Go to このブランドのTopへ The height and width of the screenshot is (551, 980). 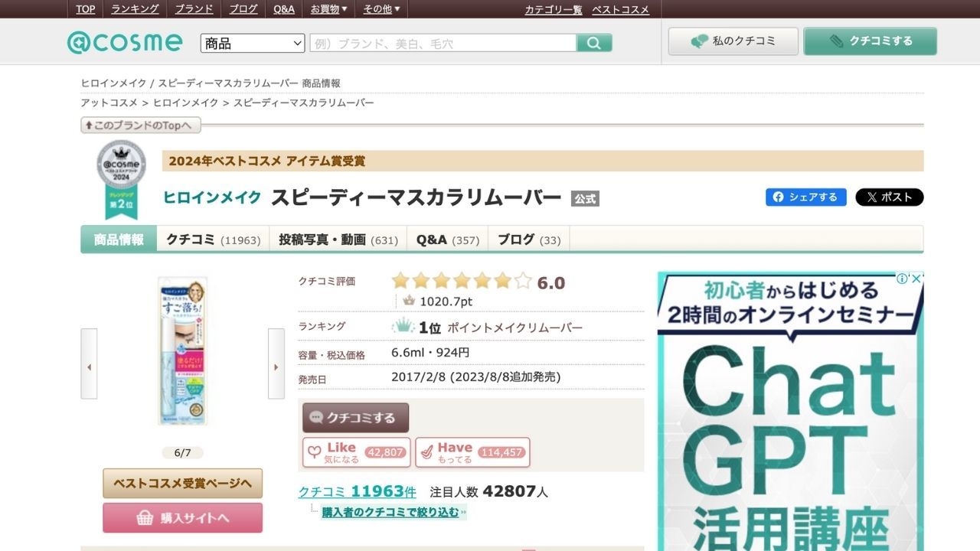[140, 125]
